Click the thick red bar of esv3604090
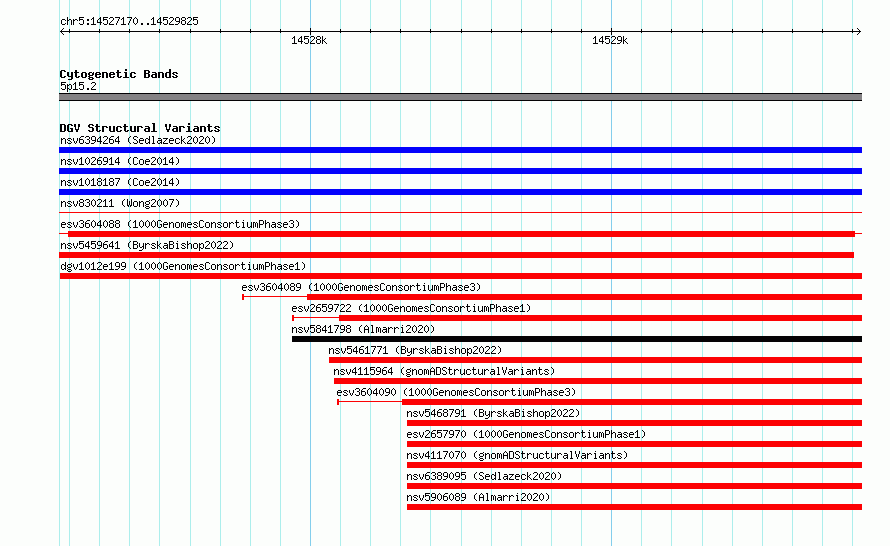Image resolution: width=890 pixels, height=546 pixels. click(632, 402)
